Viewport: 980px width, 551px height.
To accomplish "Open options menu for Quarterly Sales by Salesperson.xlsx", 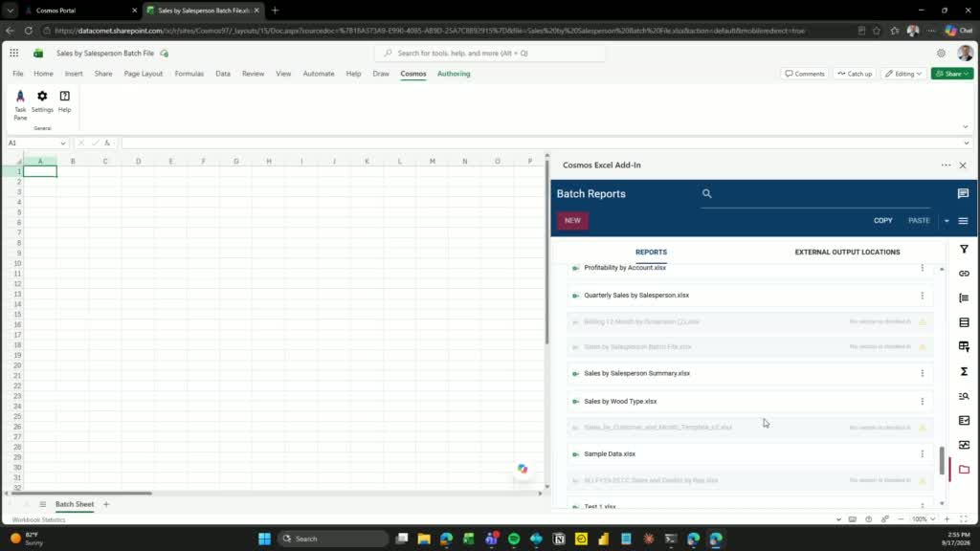I will tap(922, 296).
